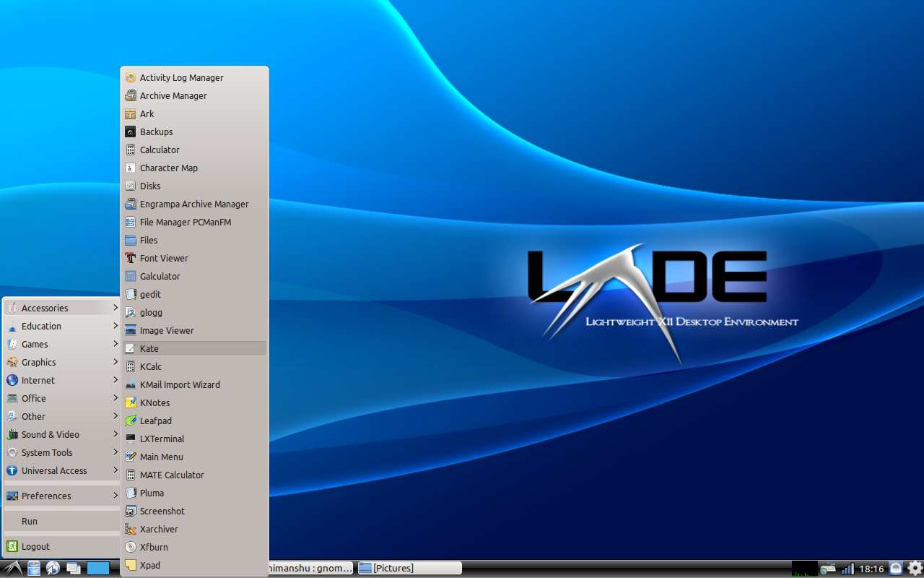The width and height of the screenshot is (924, 578).
Task: Open the LXDE start menu button
Action: pos(12,569)
